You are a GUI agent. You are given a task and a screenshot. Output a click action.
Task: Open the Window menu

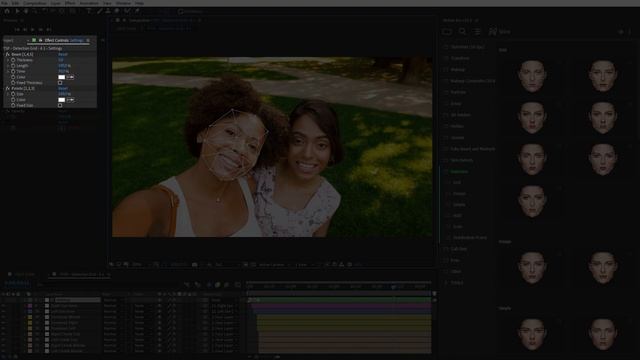tap(123, 3)
